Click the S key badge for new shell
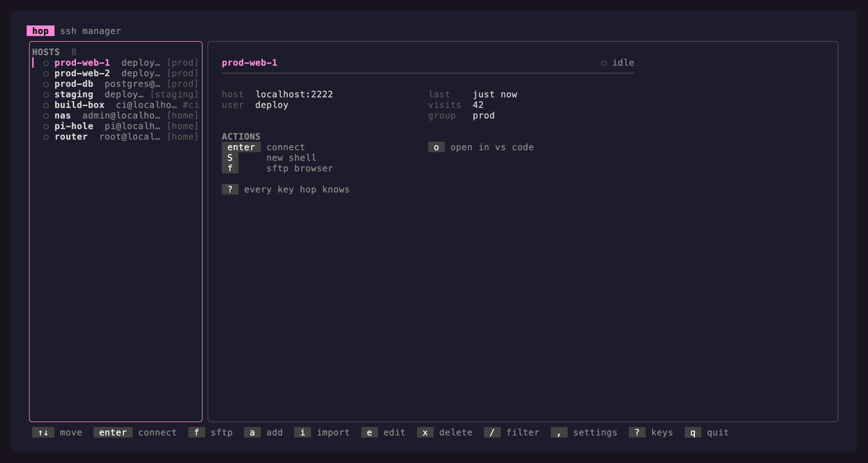868x463 pixels. click(230, 157)
